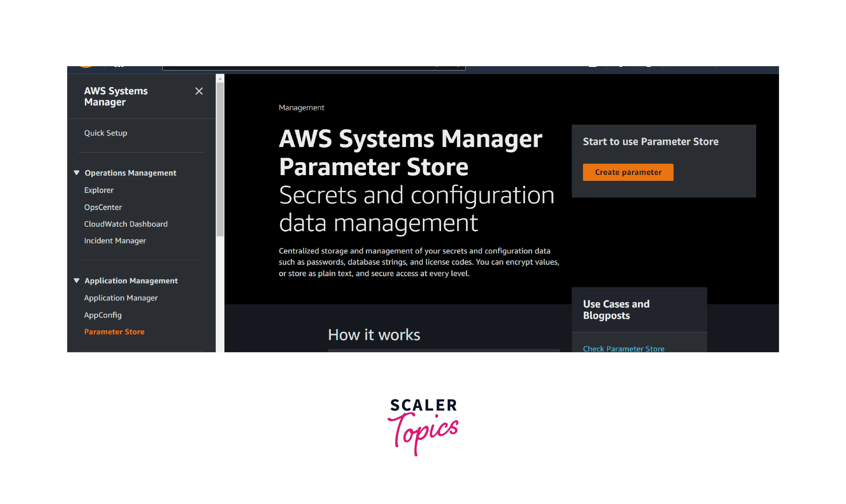Click the sidebar vertical scrollbar thumb
This screenshot has width=846, height=504.
click(220, 160)
